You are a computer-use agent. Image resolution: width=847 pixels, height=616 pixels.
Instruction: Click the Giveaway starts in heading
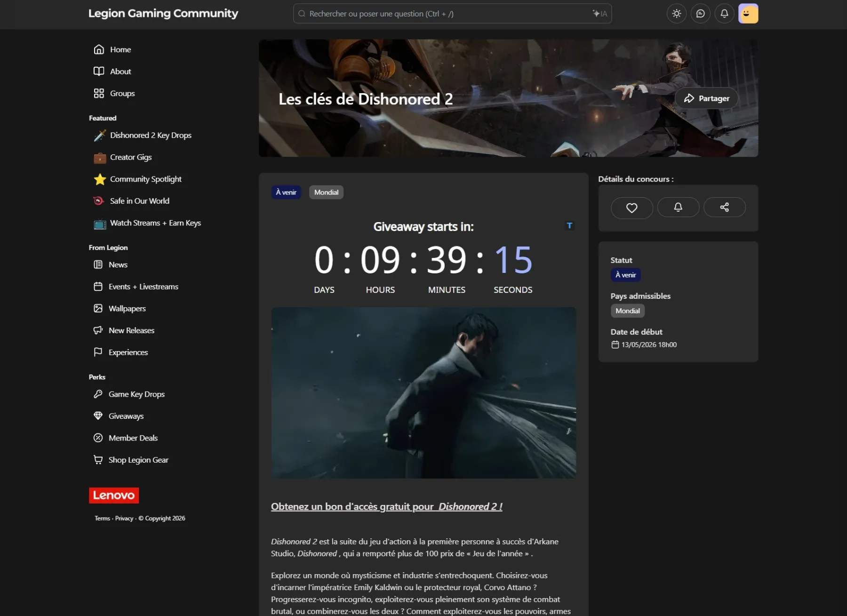423,227
